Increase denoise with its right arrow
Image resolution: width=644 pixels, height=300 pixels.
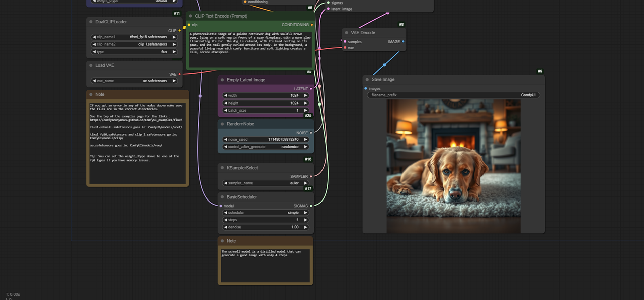click(x=305, y=227)
